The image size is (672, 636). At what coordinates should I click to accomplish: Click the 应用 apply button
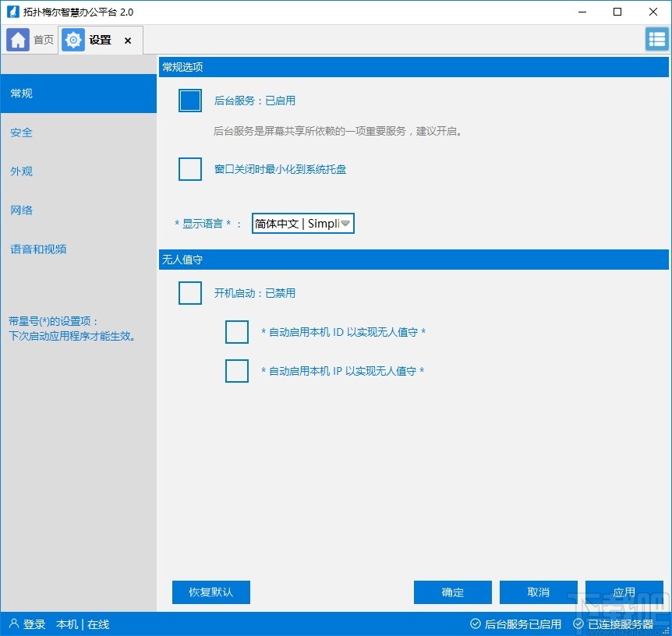(x=624, y=592)
